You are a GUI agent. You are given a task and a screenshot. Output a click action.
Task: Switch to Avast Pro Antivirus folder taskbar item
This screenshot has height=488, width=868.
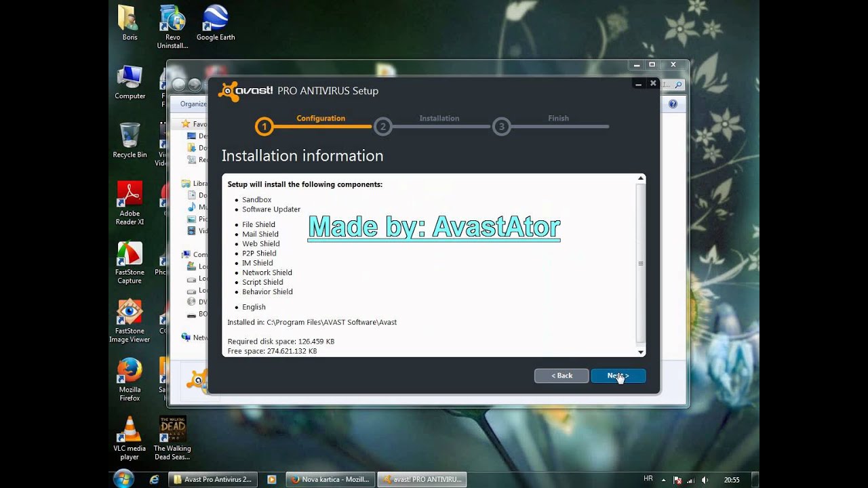212,479
